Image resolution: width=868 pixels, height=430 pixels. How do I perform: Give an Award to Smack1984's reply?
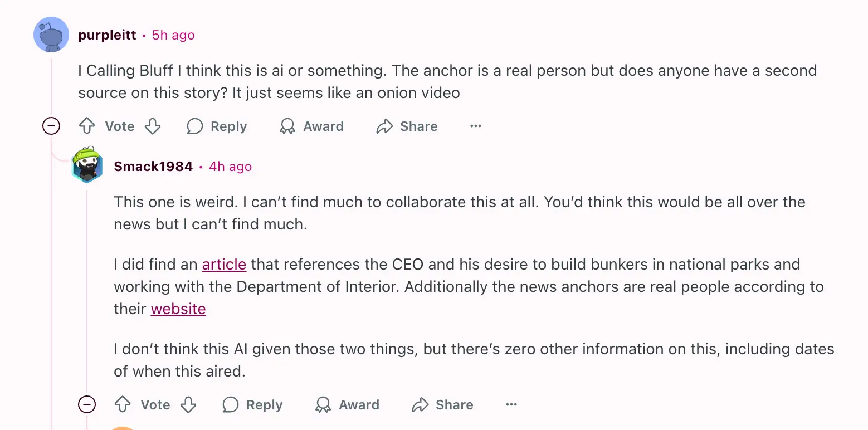click(347, 405)
